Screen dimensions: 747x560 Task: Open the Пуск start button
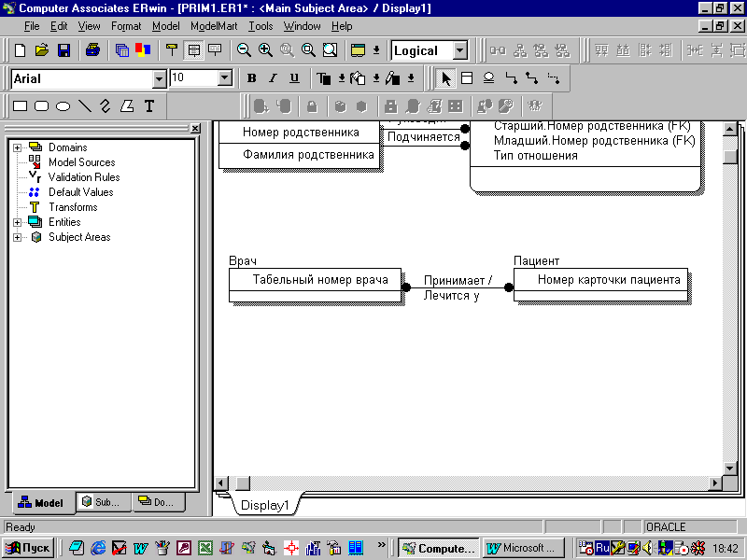pos(28,548)
